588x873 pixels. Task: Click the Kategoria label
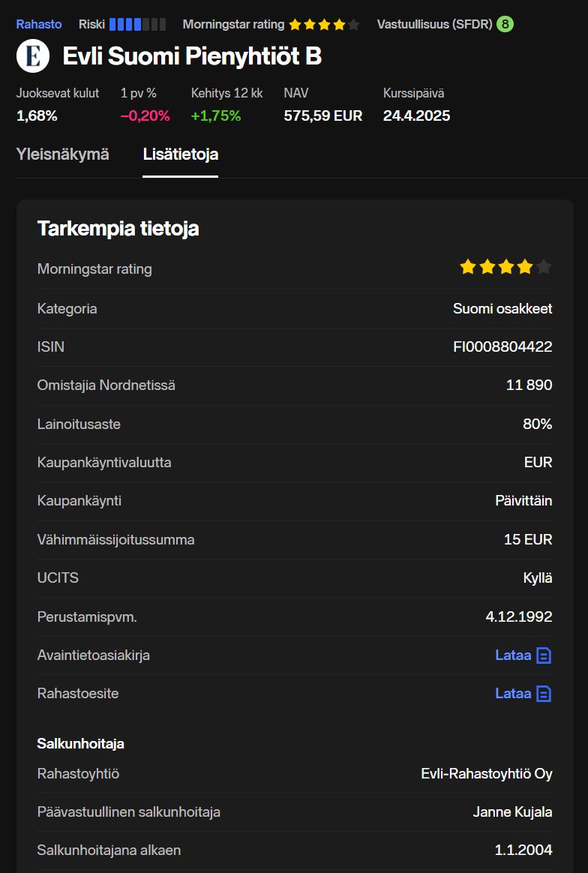coord(67,308)
